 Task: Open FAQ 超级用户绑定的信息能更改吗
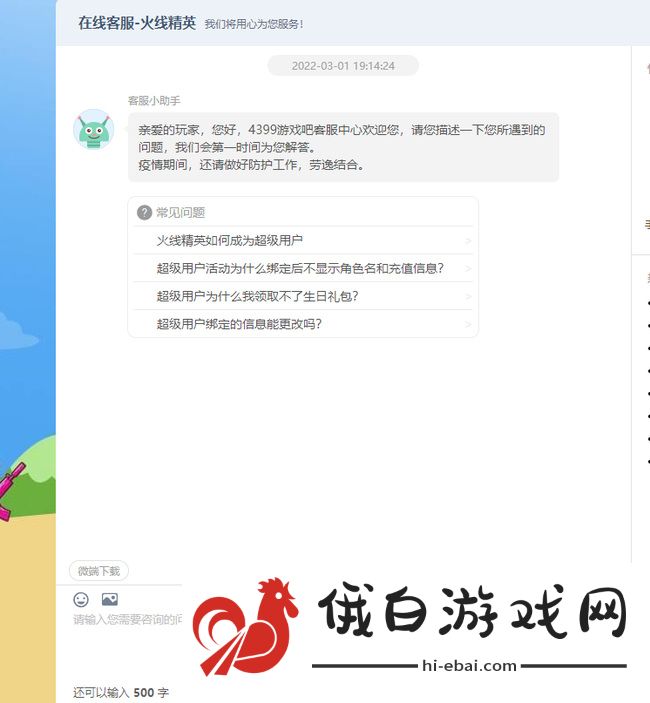pyautogui.click(x=303, y=324)
